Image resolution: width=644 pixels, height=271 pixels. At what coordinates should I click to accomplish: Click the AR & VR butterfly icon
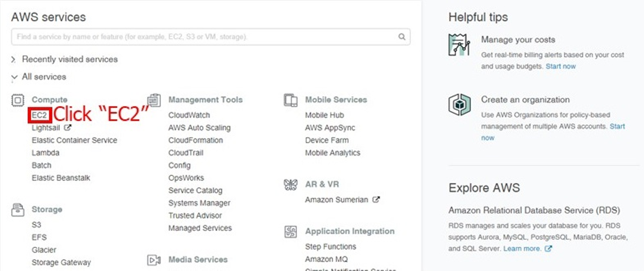coord(291,184)
